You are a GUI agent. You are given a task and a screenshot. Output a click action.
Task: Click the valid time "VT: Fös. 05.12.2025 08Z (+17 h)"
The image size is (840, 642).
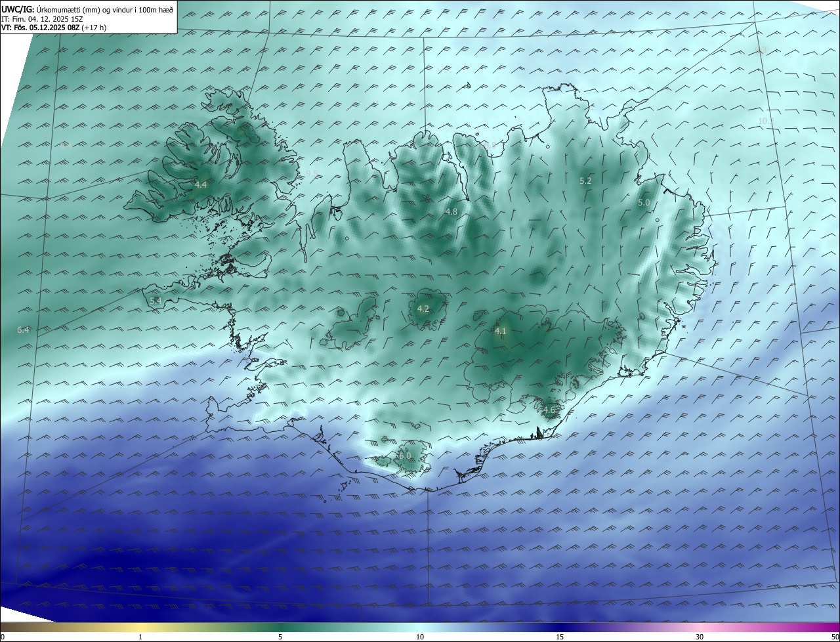[54, 28]
